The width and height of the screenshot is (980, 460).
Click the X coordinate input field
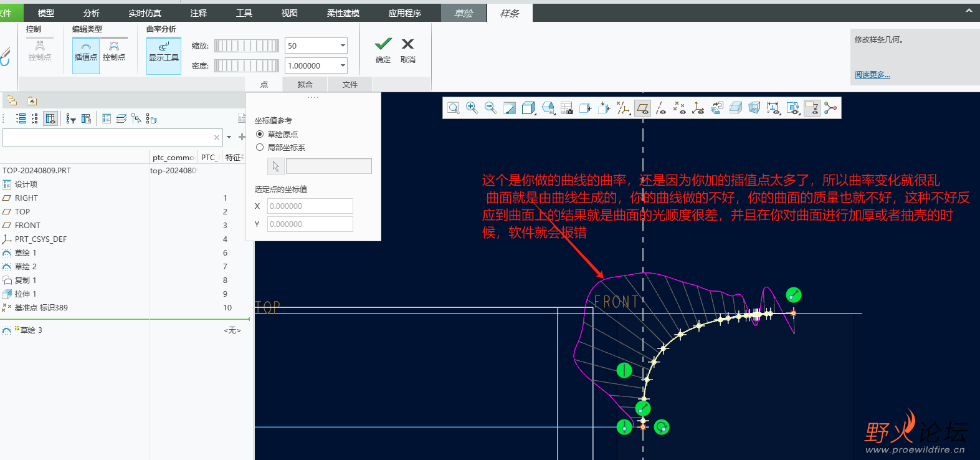(310, 206)
